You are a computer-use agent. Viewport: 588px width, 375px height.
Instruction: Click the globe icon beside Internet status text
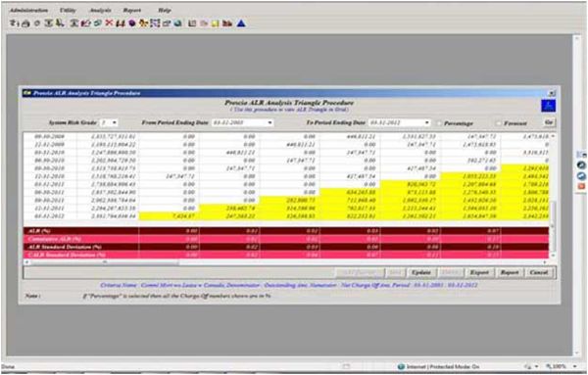[401, 366]
